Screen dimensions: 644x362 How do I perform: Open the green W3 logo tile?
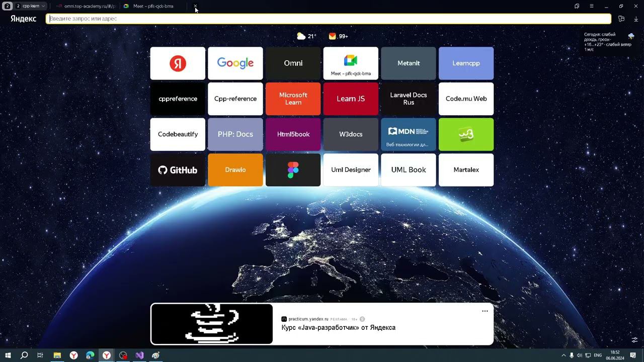click(x=466, y=134)
